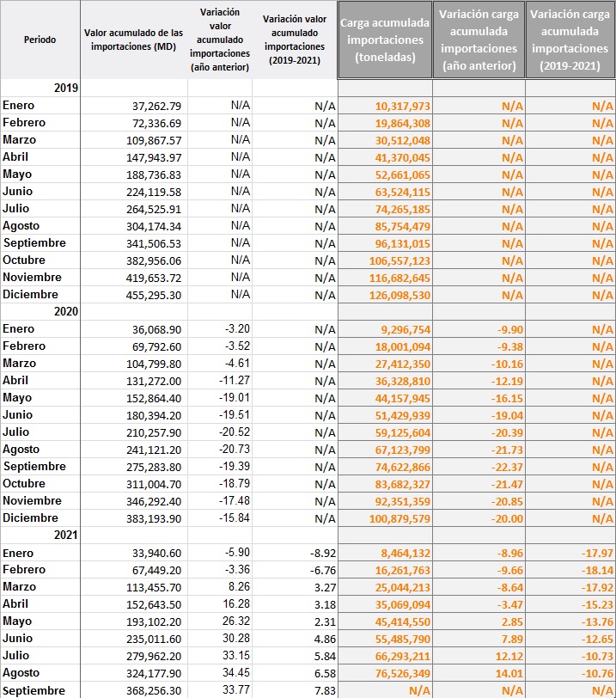Select tonnage cell 126,098,530
The height and width of the screenshot is (698, 616).
(x=385, y=295)
